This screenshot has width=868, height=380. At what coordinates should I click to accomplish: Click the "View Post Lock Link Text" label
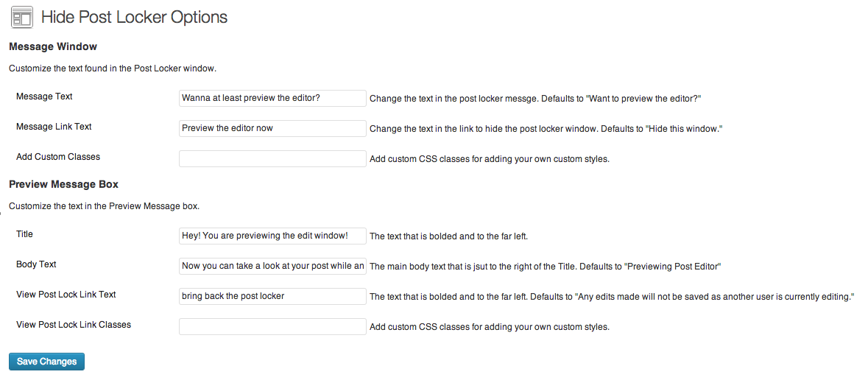66,294
